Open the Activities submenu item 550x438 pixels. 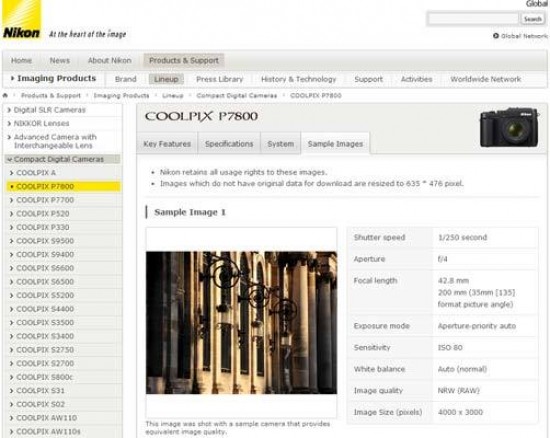click(416, 79)
